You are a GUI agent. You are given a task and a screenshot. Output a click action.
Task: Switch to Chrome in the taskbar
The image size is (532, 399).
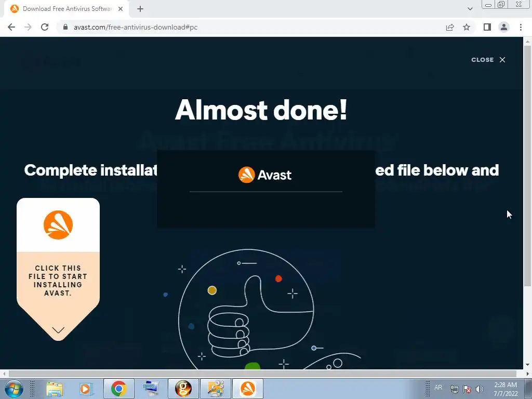coord(119,389)
